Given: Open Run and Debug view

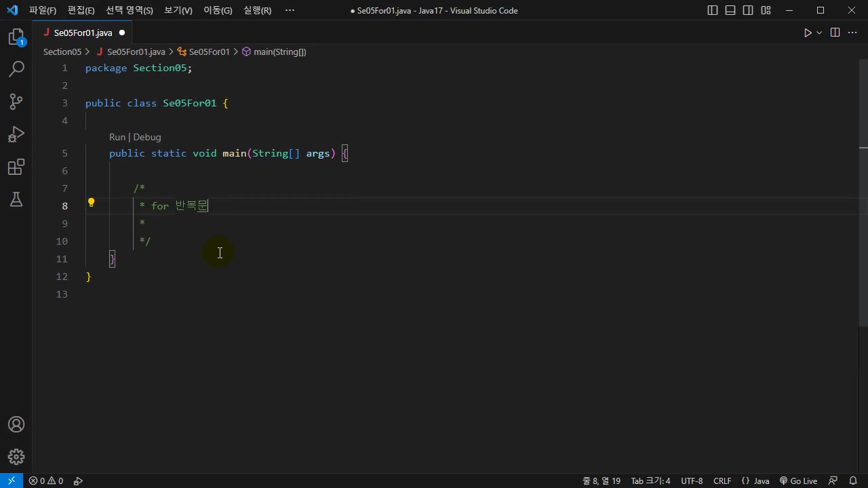Looking at the screenshot, I should click(x=16, y=134).
